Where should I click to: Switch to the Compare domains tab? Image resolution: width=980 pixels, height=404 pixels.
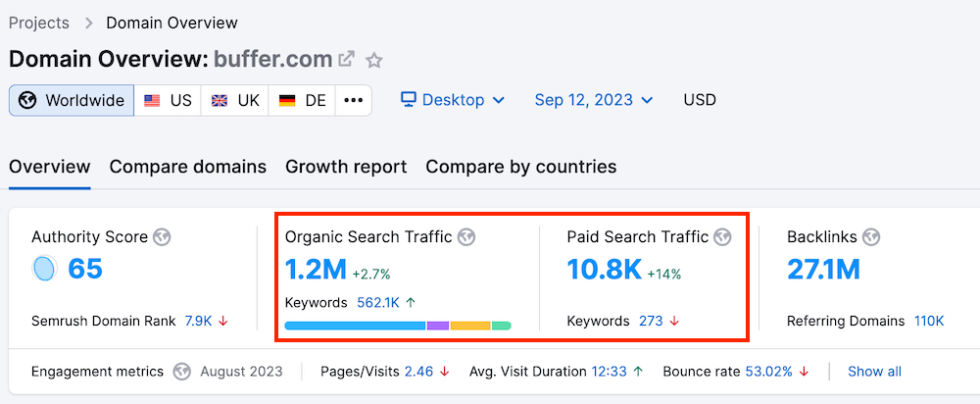click(x=187, y=167)
